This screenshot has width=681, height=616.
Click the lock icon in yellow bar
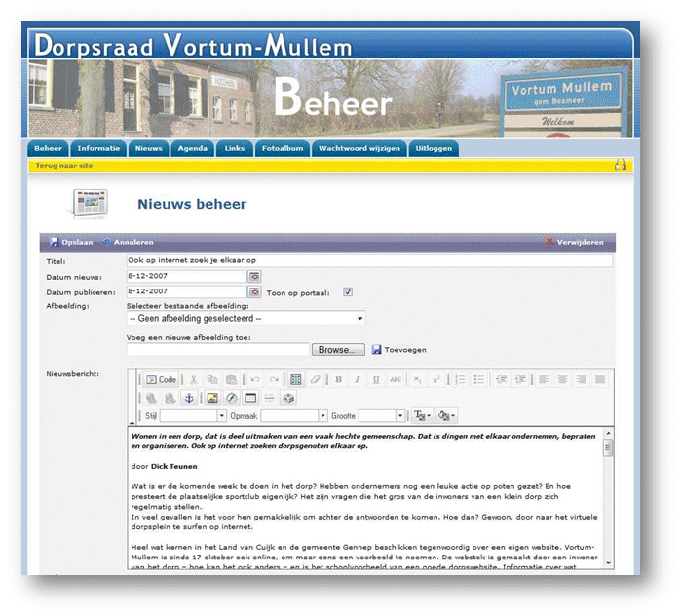click(620, 166)
